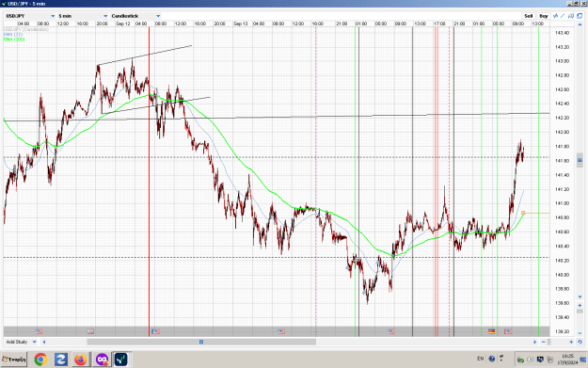Open Firefox from the taskbar
Screen dimensions: 588x368
click(80, 360)
